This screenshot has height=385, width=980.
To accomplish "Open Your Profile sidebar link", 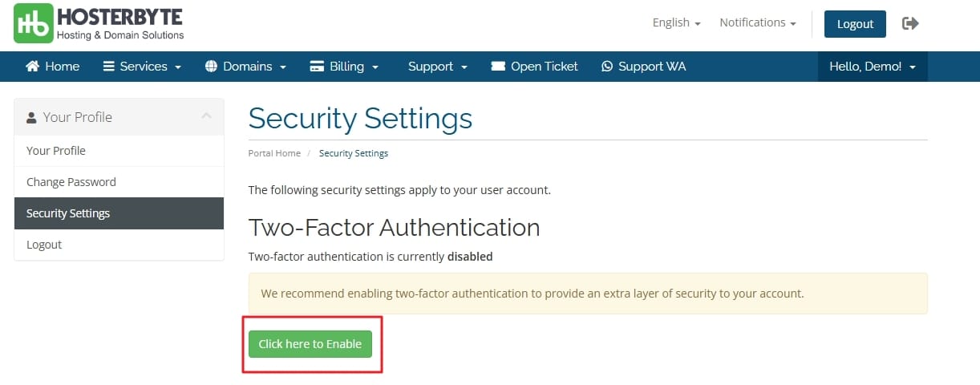I will (x=56, y=151).
